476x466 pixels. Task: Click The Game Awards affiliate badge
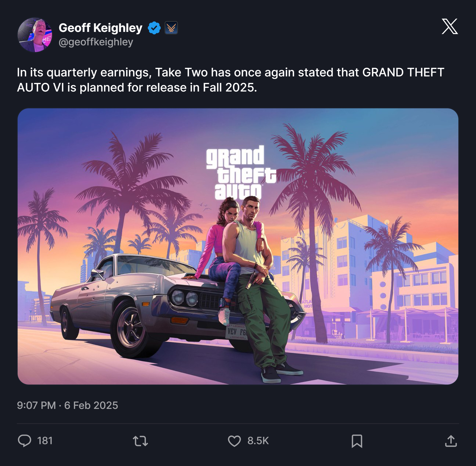(171, 28)
